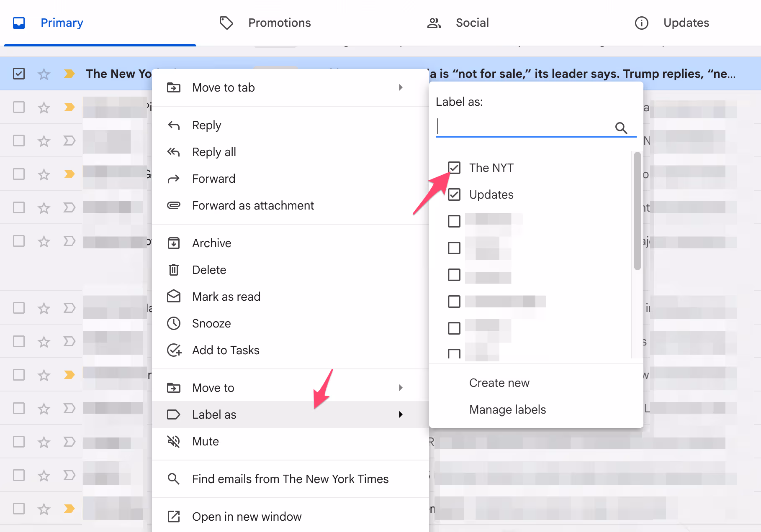Uncheck the NYT label

[x=454, y=167]
